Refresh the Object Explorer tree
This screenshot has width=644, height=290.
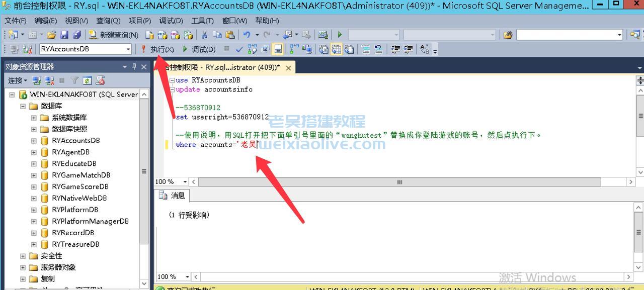pyautogui.click(x=87, y=80)
